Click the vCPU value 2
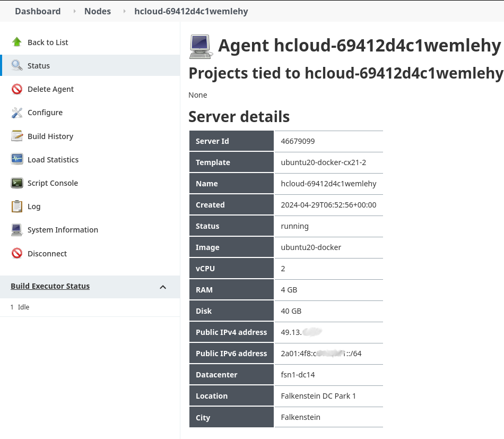Image resolution: width=504 pixels, height=439 pixels. (x=283, y=269)
